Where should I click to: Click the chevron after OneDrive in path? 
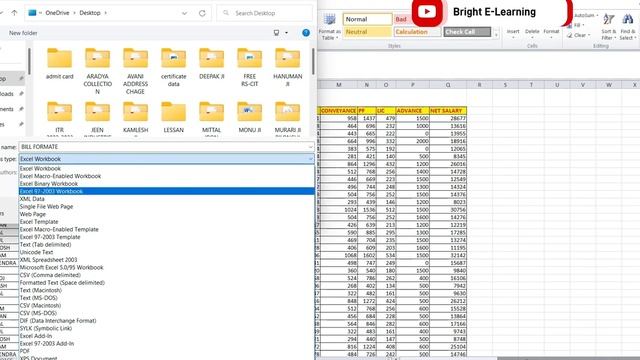[x=74, y=13]
